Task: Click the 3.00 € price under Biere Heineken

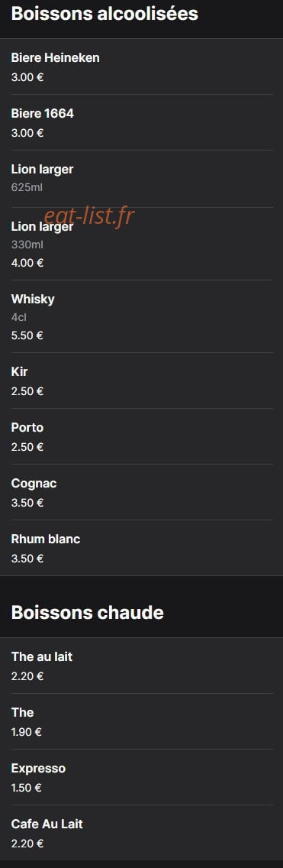Action: point(27,77)
